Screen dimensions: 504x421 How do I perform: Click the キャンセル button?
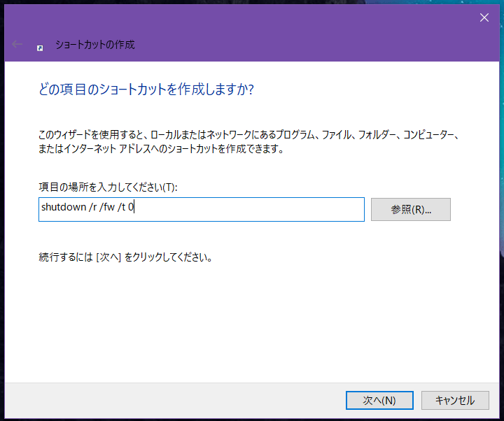455,400
